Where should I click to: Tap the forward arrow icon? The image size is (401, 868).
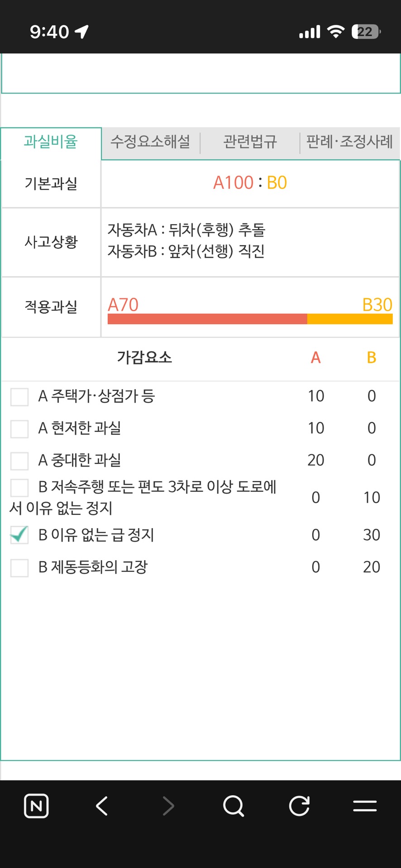tap(168, 806)
